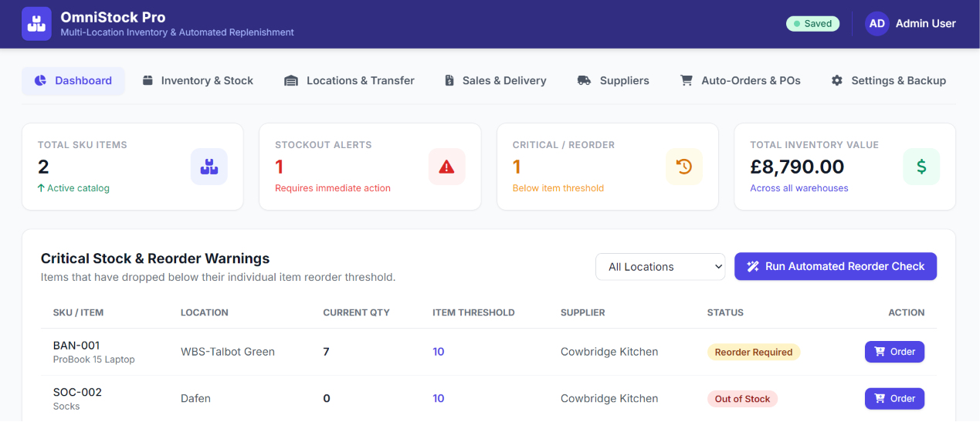The image size is (980, 422).
Task: Click the Total SKU Items boxes icon
Action: pyautogui.click(x=209, y=167)
